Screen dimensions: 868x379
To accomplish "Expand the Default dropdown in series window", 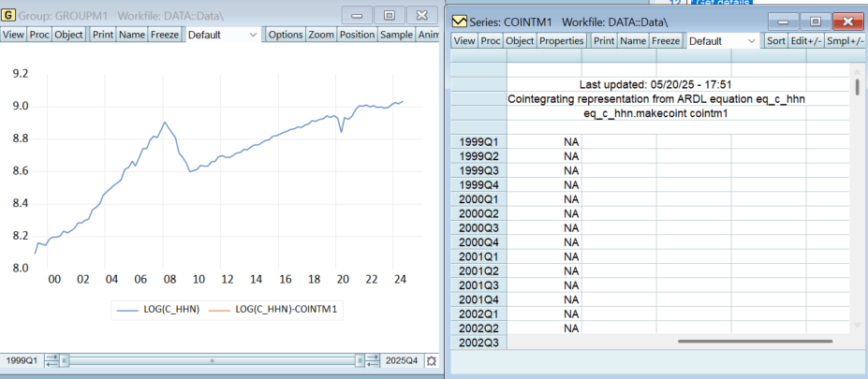I will coord(723,41).
